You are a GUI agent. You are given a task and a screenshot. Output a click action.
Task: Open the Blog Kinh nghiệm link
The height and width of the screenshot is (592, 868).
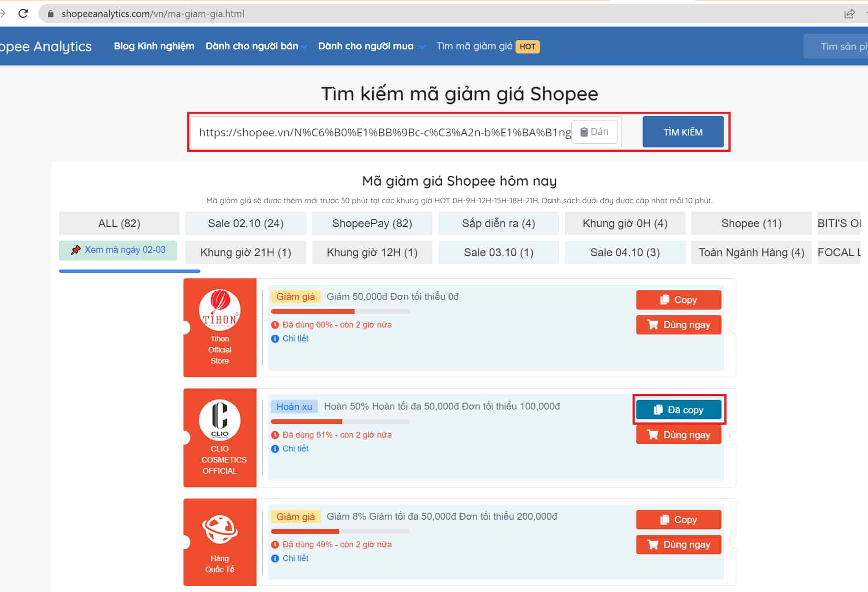[154, 46]
